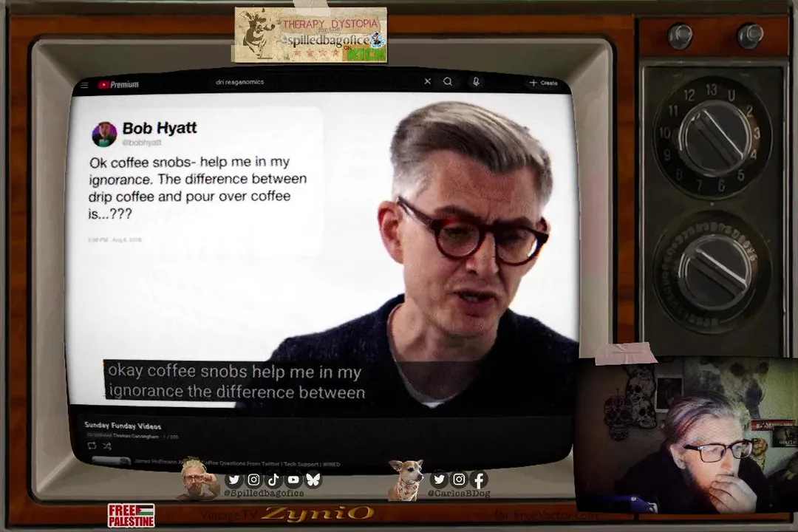Click the "Bob Hyatt" name in tweet
This screenshot has width=798, height=532.
click(160, 128)
